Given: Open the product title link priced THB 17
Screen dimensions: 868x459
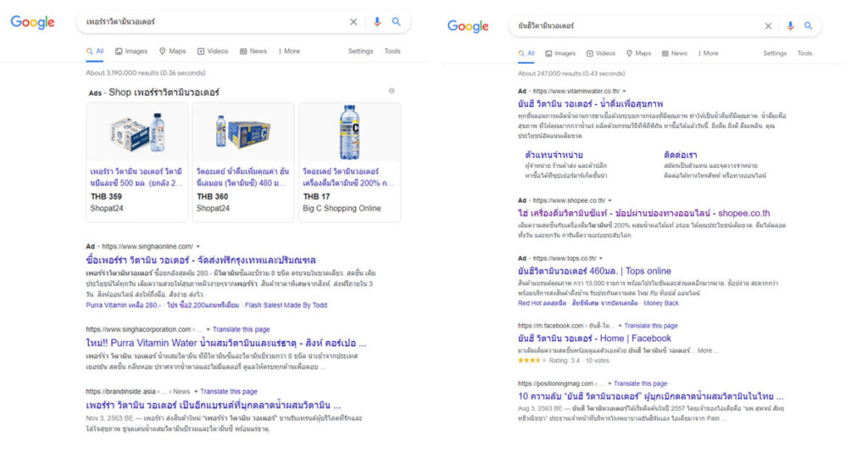Looking at the screenshot, I should [x=348, y=177].
